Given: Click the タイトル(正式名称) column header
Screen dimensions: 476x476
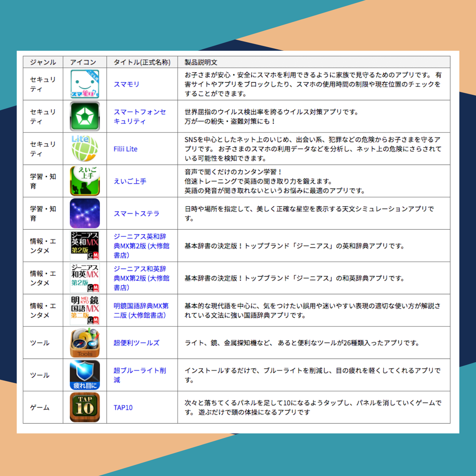Looking at the screenshot, I should point(142,62).
